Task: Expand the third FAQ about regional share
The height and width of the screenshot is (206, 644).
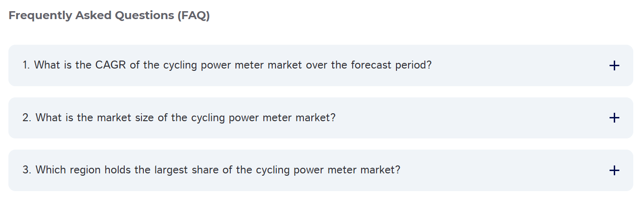Action: click(320, 171)
